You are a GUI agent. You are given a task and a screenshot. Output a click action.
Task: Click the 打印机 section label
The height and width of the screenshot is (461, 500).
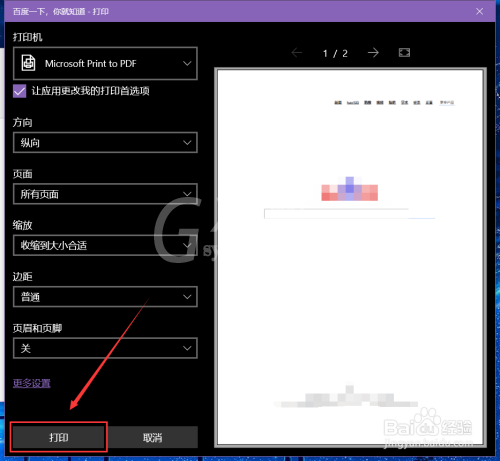[28, 37]
